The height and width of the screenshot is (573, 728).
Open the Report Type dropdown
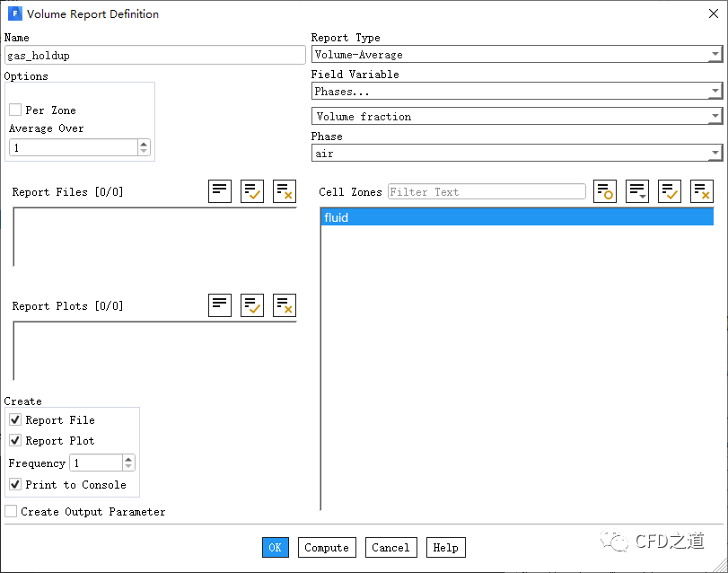click(x=516, y=55)
